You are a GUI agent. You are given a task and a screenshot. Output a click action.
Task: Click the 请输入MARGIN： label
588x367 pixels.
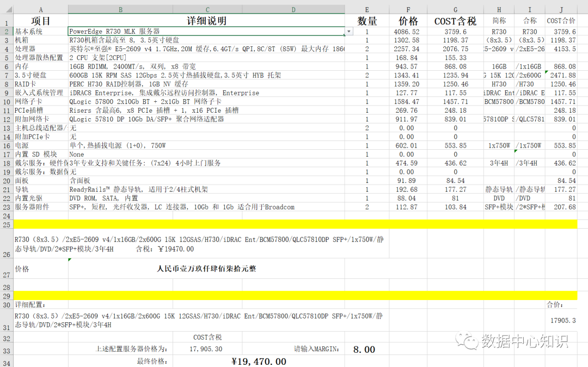[x=316, y=349]
